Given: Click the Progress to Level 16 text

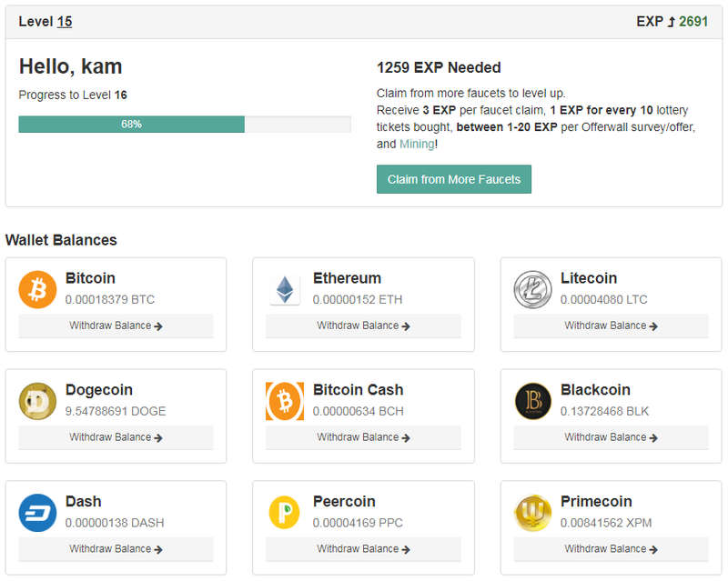Looking at the screenshot, I should (73, 95).
